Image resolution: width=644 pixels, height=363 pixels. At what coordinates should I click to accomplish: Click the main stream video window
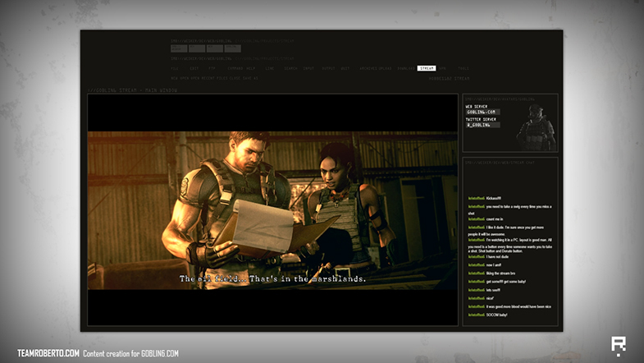click(x=272, y=209)
